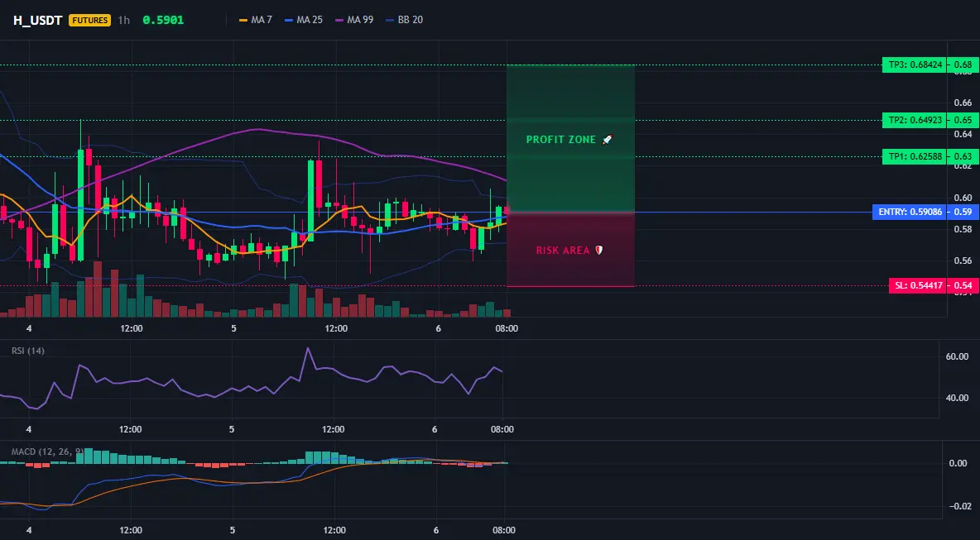Click the 0.56 price axis tick
This screenshot has width=980, height=540.
963,260
